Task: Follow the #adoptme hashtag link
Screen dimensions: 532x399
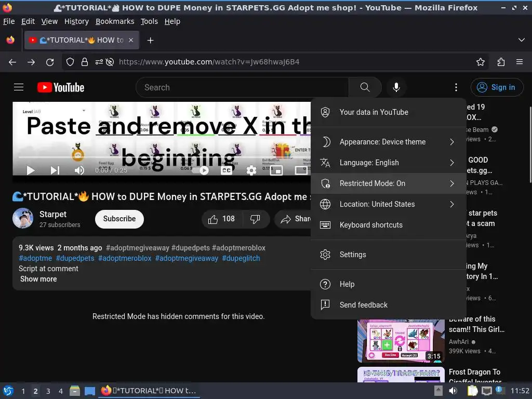Action: pyautogui.click(x=35, y=258)
